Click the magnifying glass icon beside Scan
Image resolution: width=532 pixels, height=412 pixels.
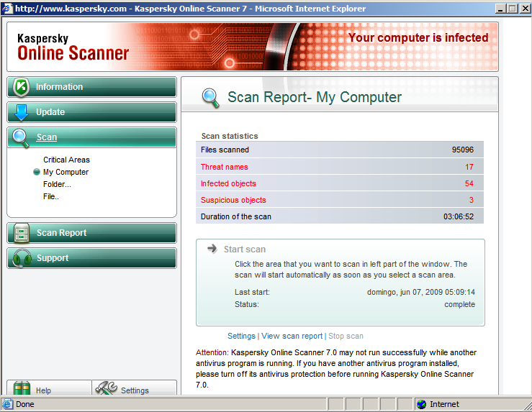(20, 138)
